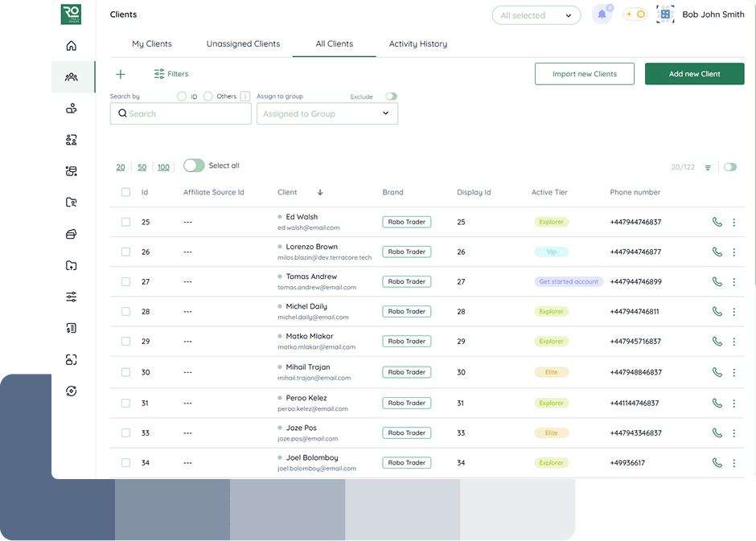Check the box for client row 34
The width and height of the screenshot is (756, 541).
[125, 463]
